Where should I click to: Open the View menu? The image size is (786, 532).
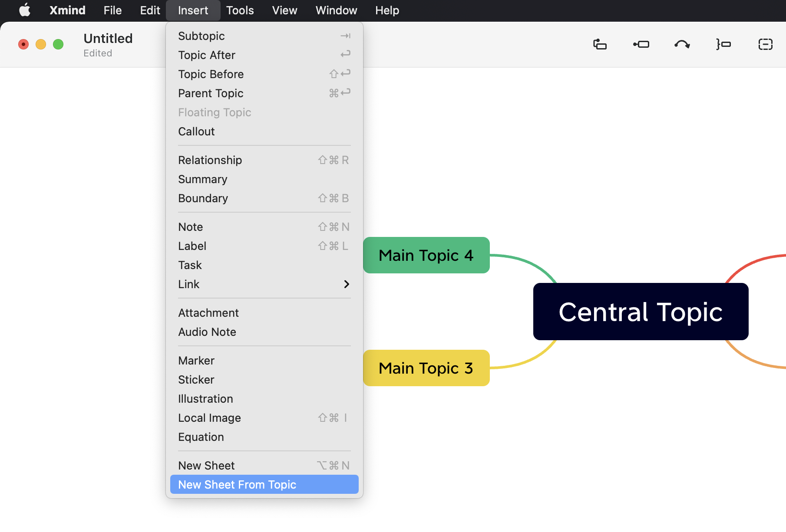(x=284, y=10)
